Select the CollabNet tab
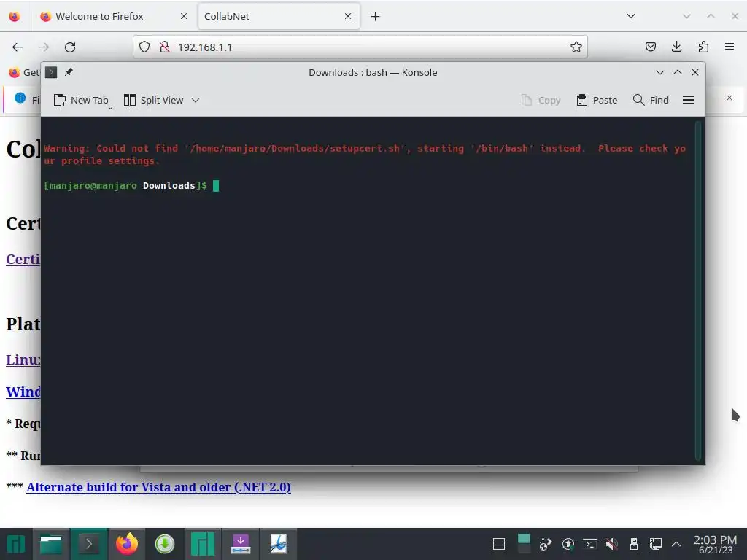 (x=279, y=16)
